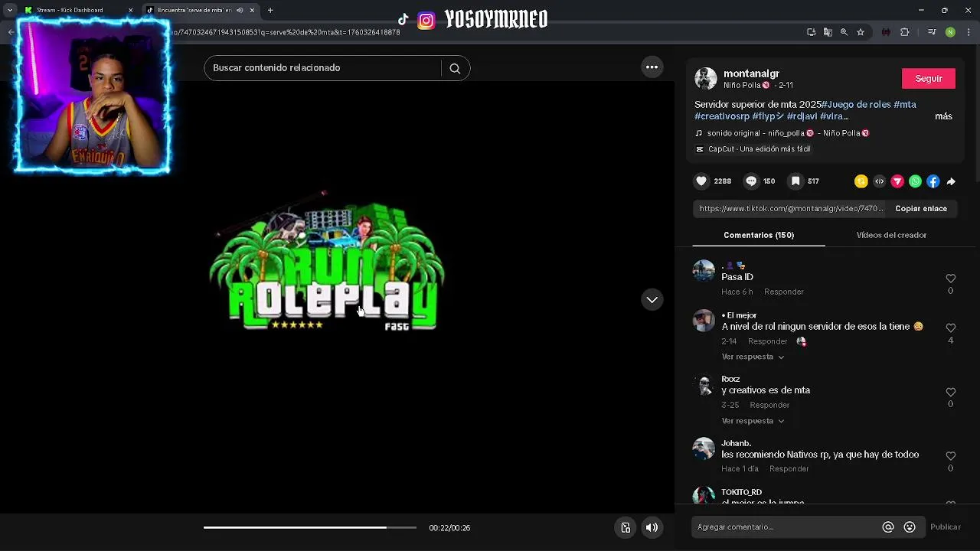Mute the TikTok tab audio indicator
Image resolution: width=980 pixels, height=551 pixels.
tap(240, 10)
